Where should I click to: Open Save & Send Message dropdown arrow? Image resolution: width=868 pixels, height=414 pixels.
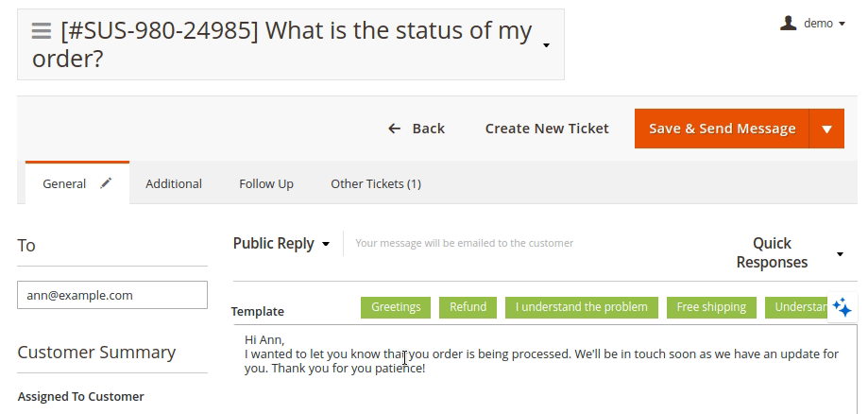coord(826,129)
